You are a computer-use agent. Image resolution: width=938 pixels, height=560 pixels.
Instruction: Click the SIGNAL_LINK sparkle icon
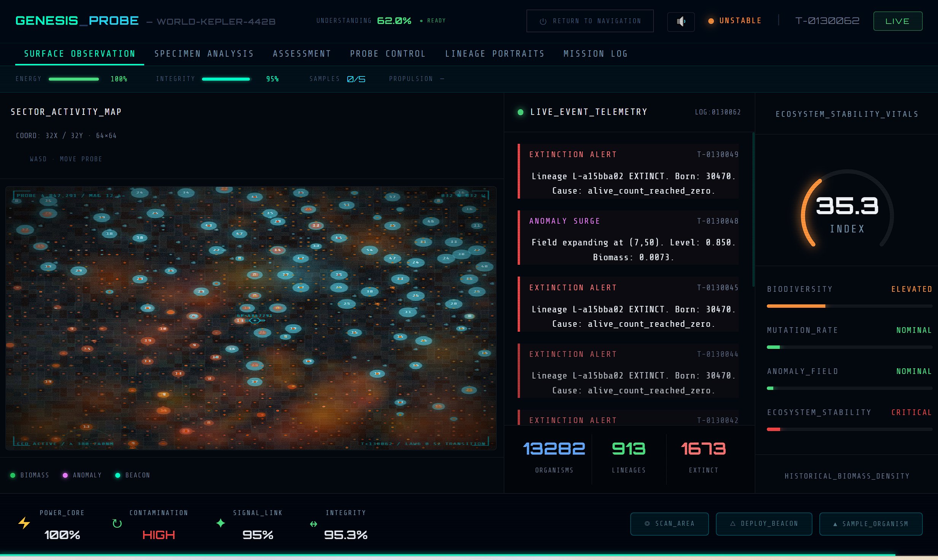(x=220, y=523)
